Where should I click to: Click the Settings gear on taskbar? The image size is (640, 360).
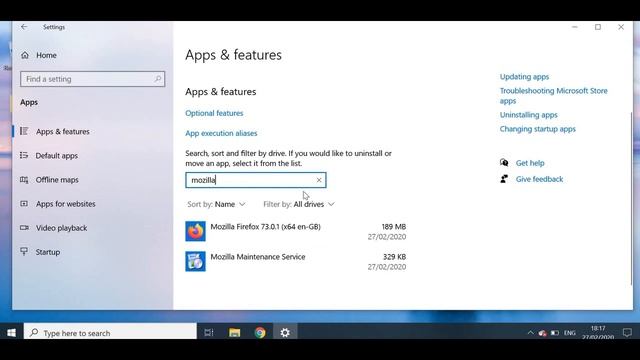point(285,333)
